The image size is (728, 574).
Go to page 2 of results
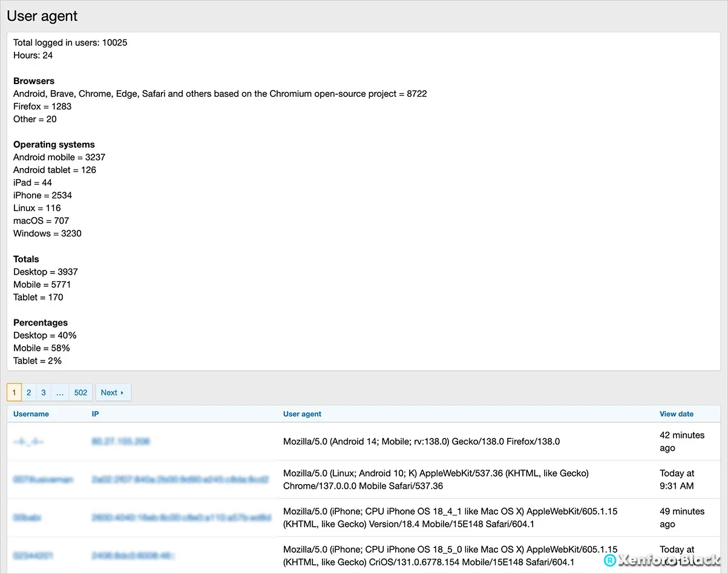click(x=28, y=393)
